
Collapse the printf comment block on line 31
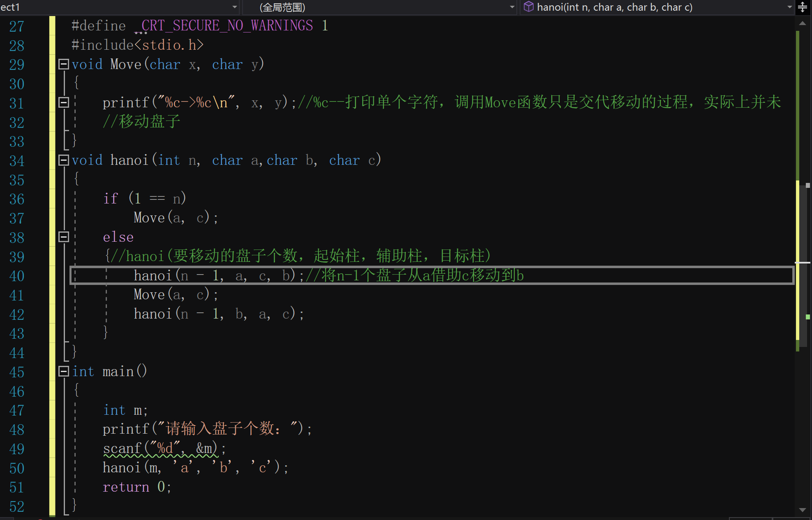pyautogui.click(x=64, y=102)
